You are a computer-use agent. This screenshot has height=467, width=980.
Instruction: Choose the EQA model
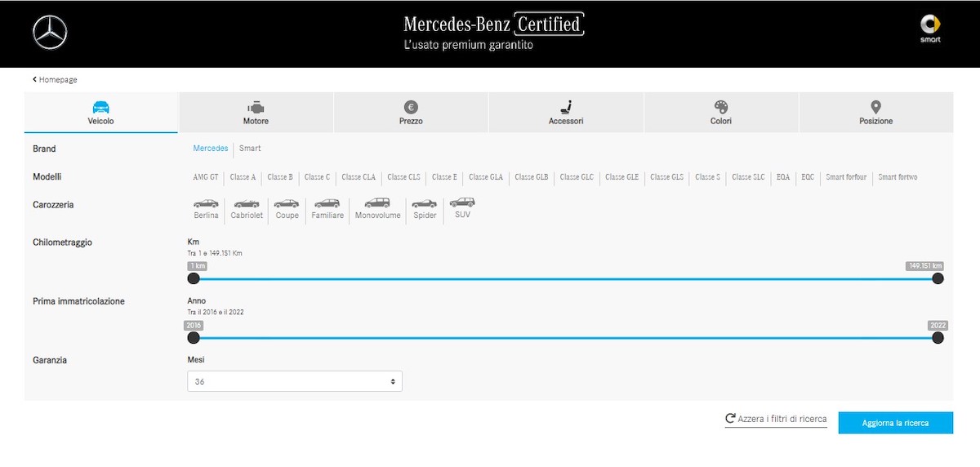pos(783,177)
